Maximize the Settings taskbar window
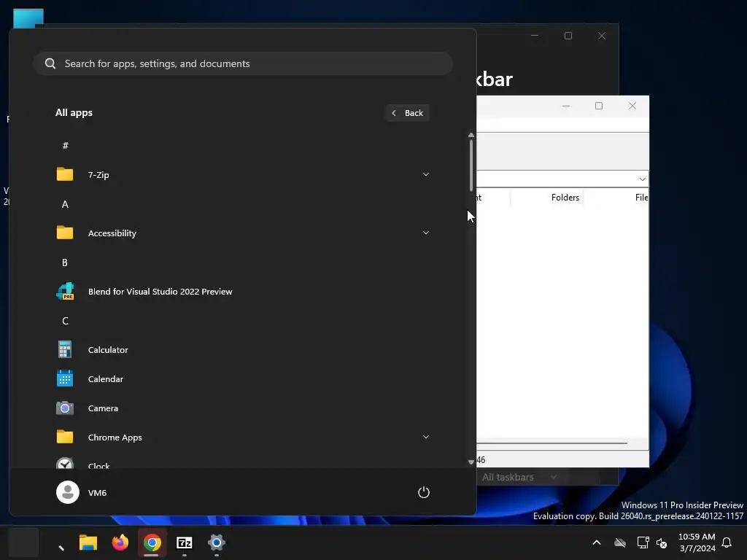747x560 pixels. 568,36
